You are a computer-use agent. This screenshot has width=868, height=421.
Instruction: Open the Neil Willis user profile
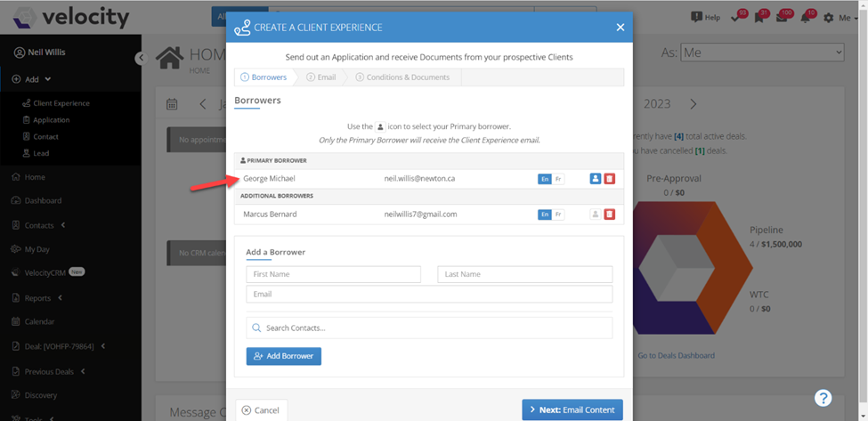[40, 53]
